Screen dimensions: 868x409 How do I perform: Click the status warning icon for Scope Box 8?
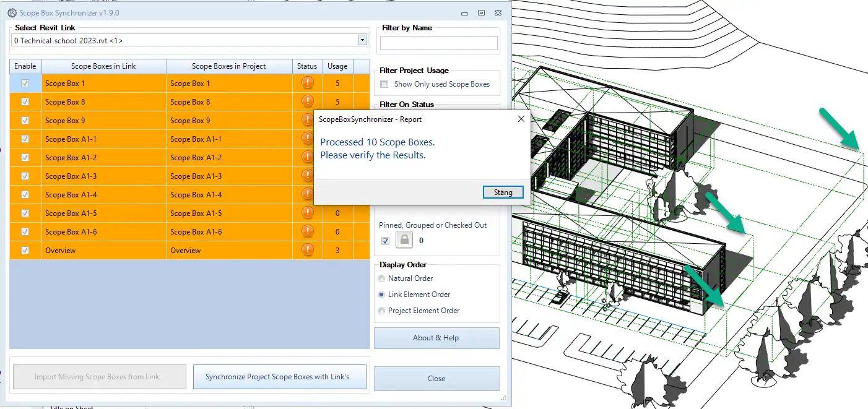tap(307, 101)
